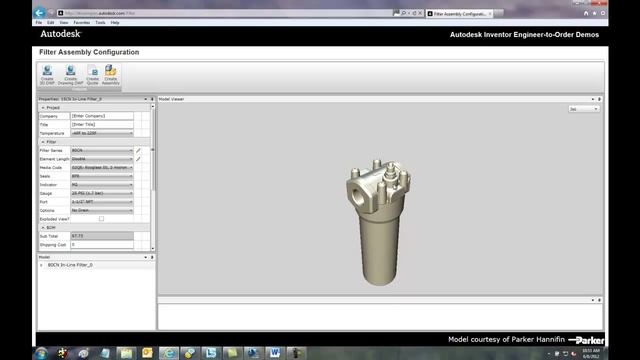640x360 pixels.
Task: Open the view dropdown in the Model Viewer
Action: coord(584,109)
